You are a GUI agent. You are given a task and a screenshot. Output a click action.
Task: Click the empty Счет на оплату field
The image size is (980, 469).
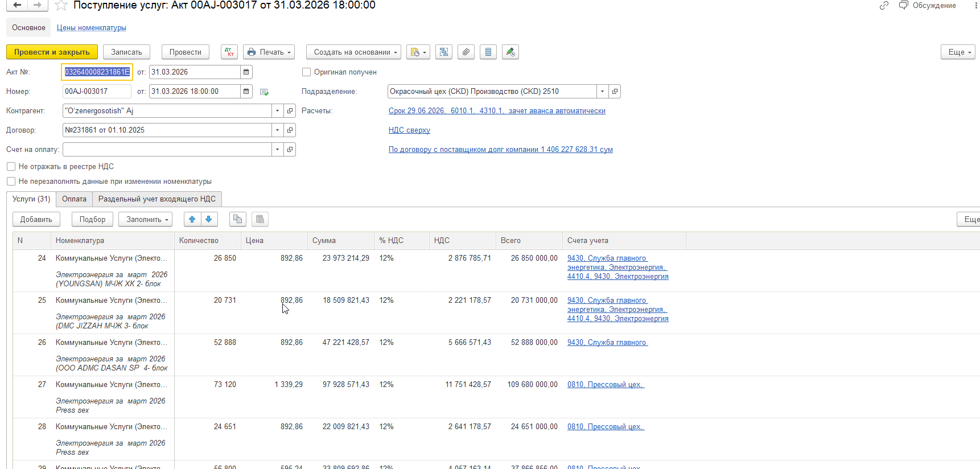coord(167,150)
